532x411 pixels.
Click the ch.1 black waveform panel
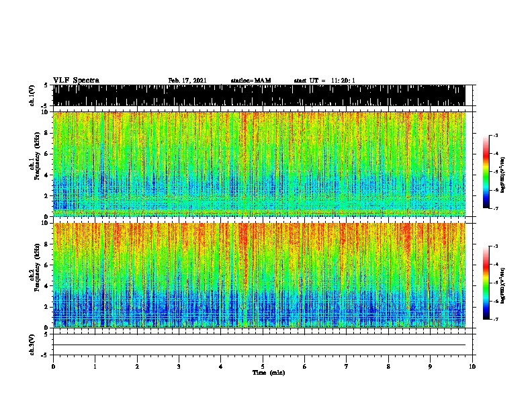click(259, 95)
